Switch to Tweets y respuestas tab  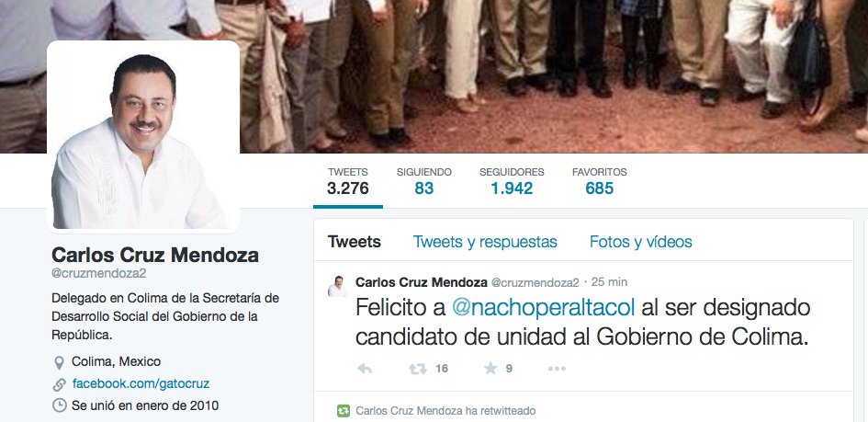click(x=485, y=242)
